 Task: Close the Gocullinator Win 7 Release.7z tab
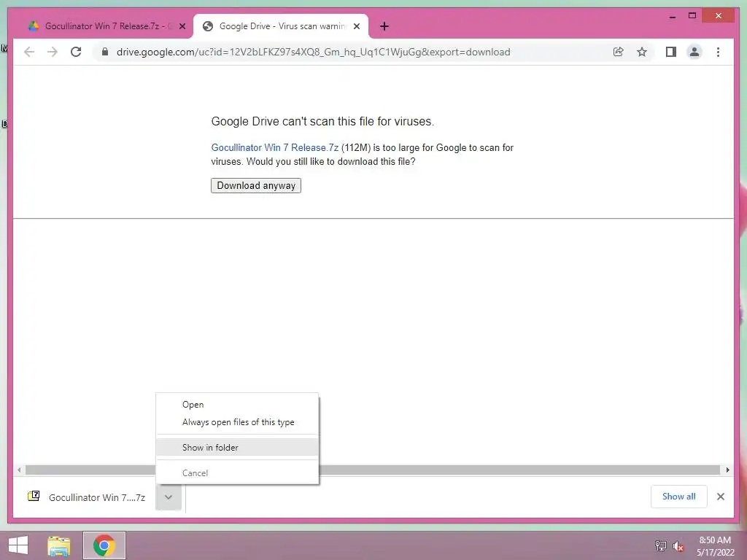pos(182,26)
